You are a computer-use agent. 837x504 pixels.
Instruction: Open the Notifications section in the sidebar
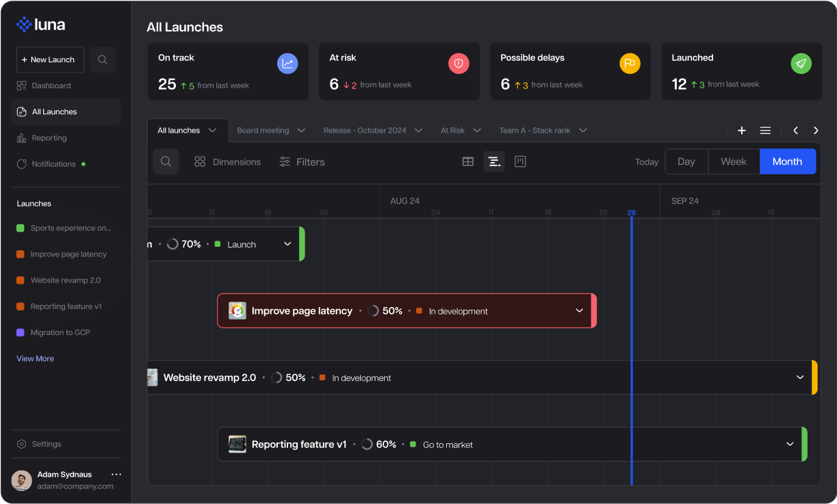tap(55, 163)
